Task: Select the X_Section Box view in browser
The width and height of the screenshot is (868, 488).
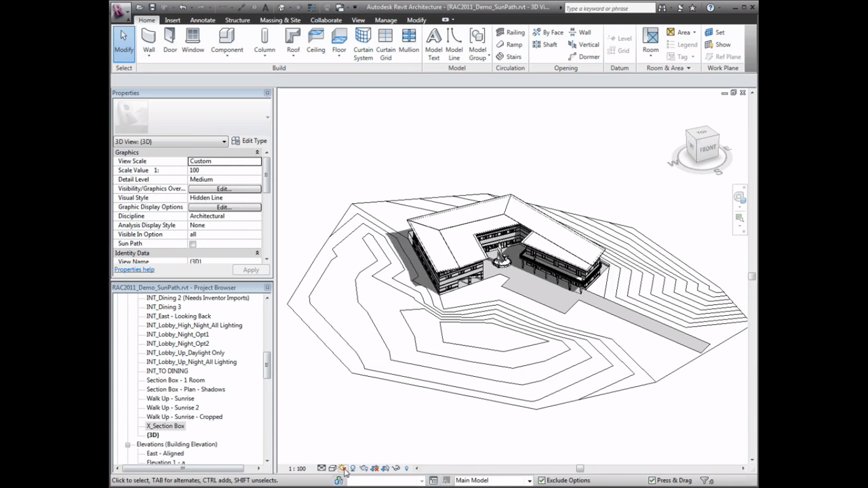Action: coord(165,426)
